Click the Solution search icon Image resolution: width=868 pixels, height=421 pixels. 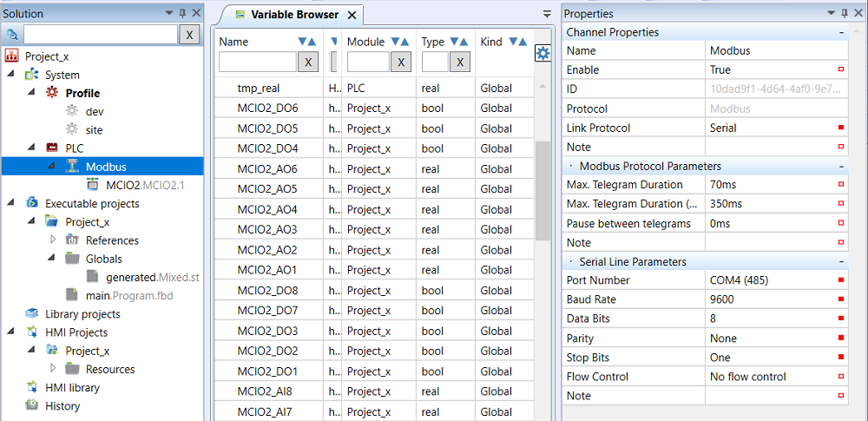[x=12, y=35]
